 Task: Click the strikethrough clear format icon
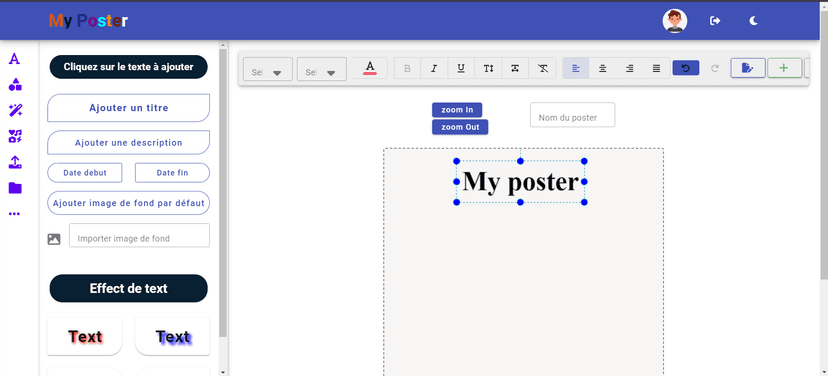click(x=542, y=68)
